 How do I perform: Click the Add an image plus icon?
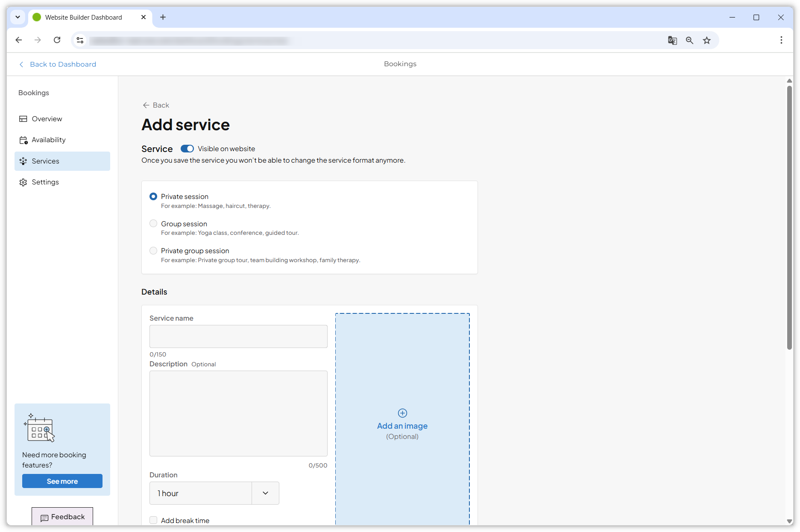click(402, 413)
